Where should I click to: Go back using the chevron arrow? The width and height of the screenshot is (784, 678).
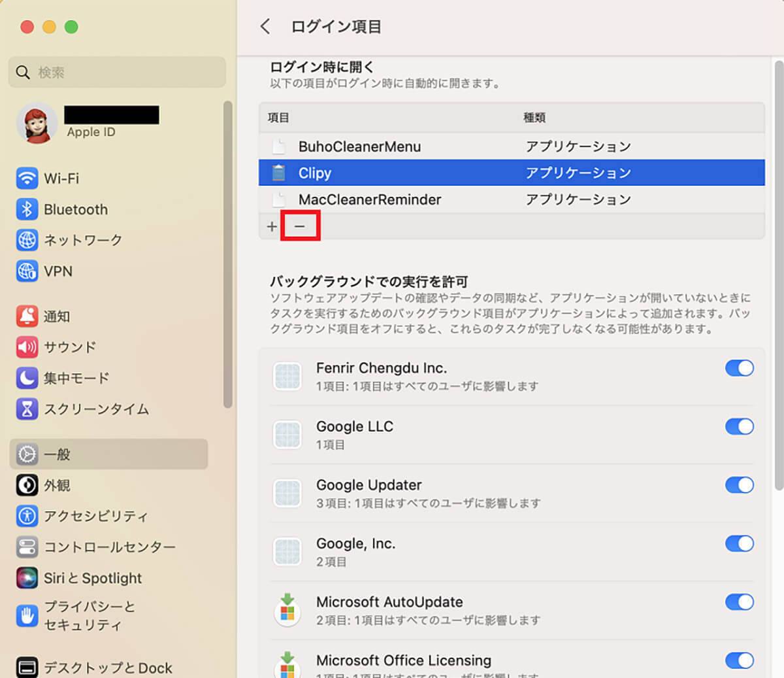pyautogui.click(x=265, y=27)
